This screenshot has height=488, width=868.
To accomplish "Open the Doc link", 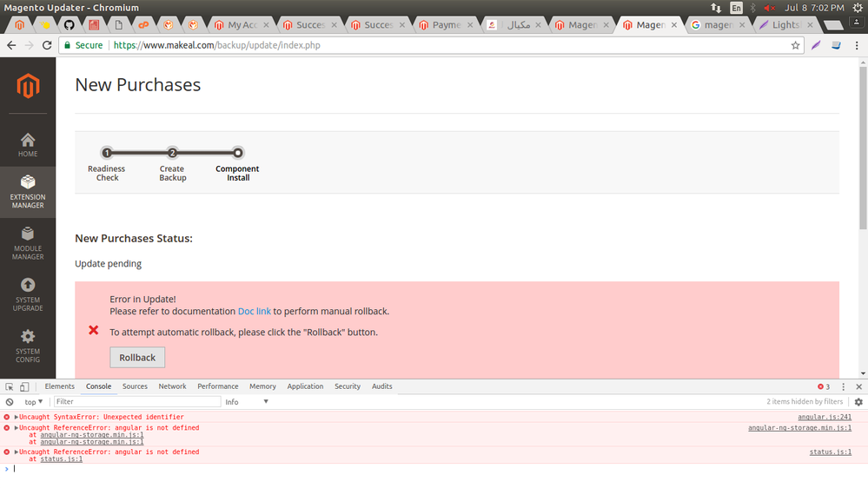I will (254, 311).
